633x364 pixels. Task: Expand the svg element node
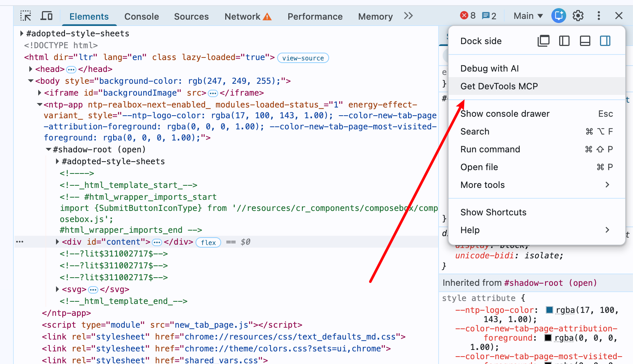(x=57, y=289)
